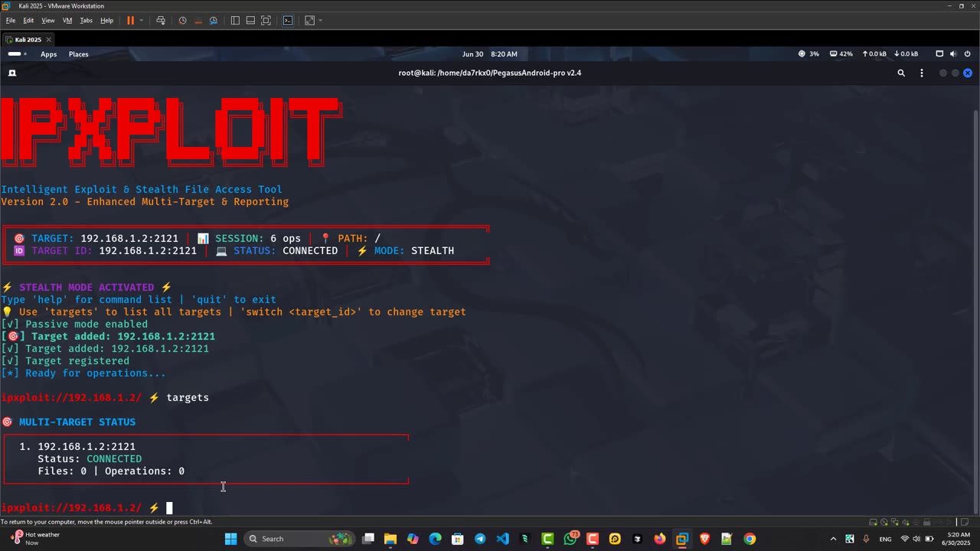Toggle the VMware library sidebar icon
This screenshot has width=980, height=551.
click(x=235, y=21)
